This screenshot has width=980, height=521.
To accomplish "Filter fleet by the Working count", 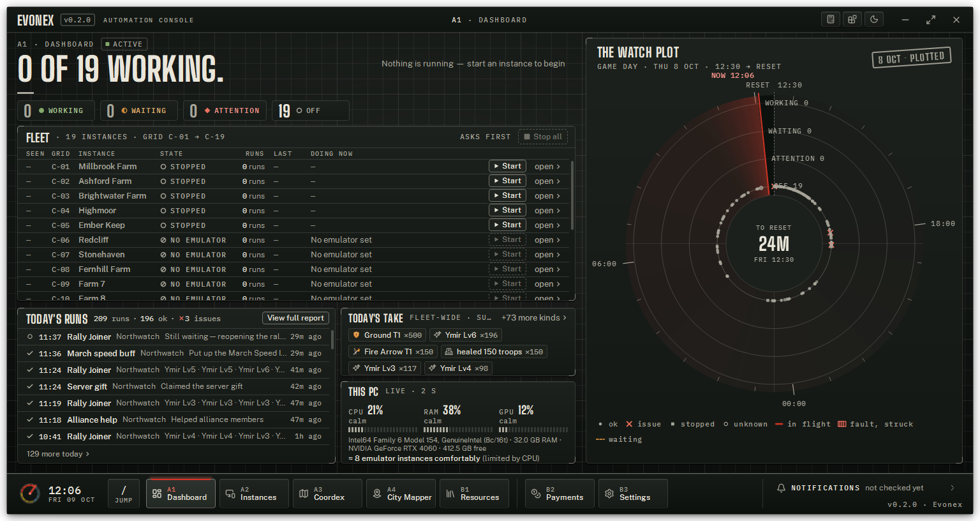I will coord(56,110).
